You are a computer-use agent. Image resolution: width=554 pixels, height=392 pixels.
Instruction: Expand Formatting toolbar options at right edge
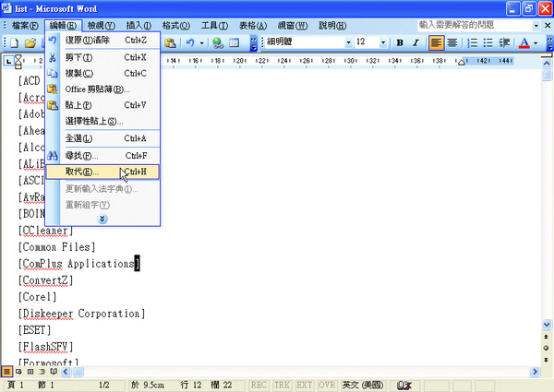549,43
